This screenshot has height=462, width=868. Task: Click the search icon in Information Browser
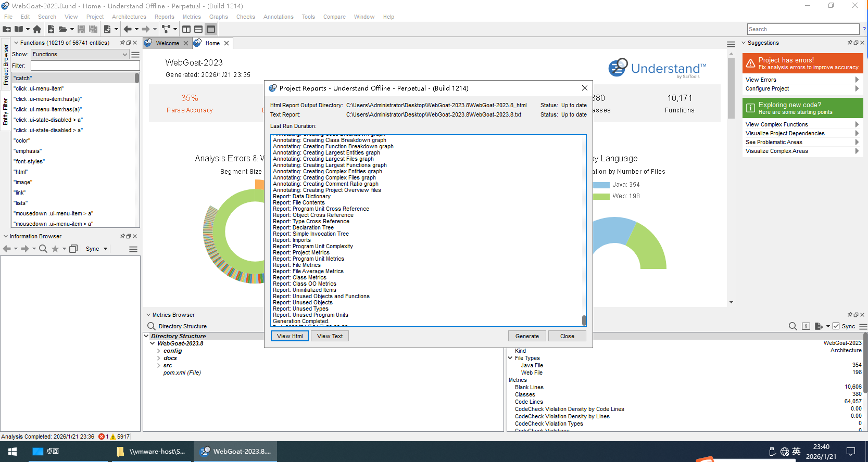click(43, 249)
